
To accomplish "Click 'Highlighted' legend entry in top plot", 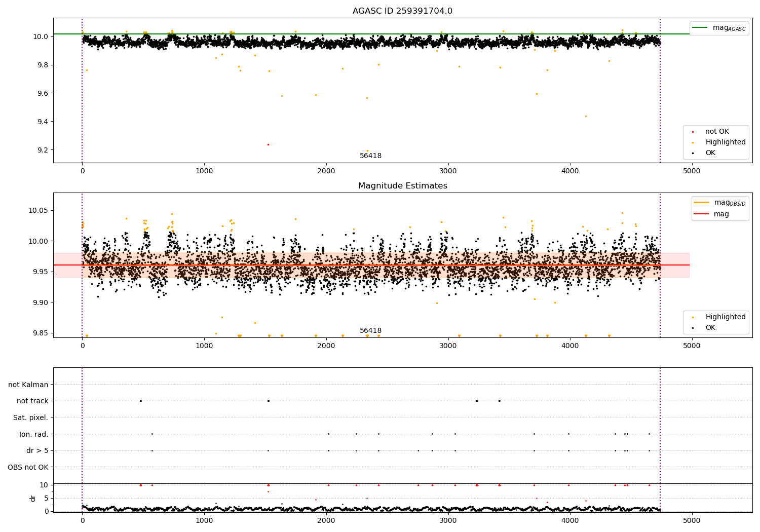I will [725, 142].
